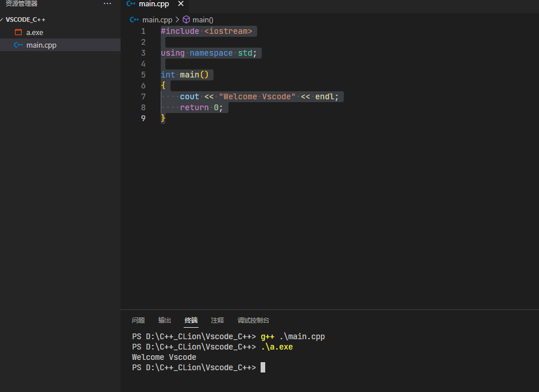The image size is (539, 392).
Task: Open the 调试控制台 panel tab
Action: (253, 320)
